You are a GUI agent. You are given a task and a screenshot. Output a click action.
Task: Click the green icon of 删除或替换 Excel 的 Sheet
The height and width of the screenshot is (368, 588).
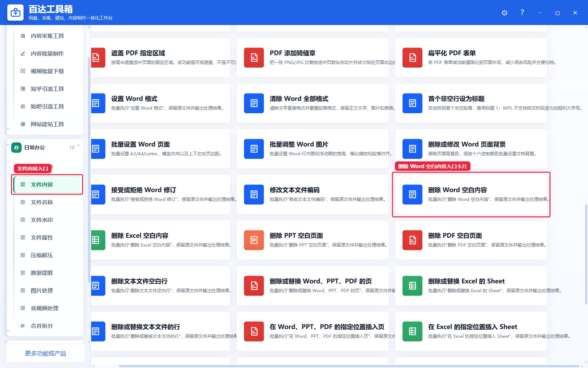[x=412, y=286]
